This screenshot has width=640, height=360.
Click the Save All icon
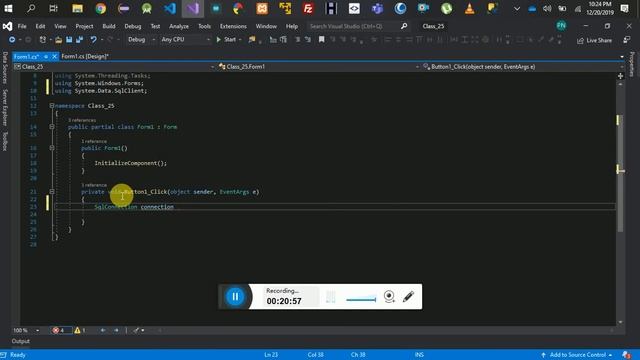(80, 40)
